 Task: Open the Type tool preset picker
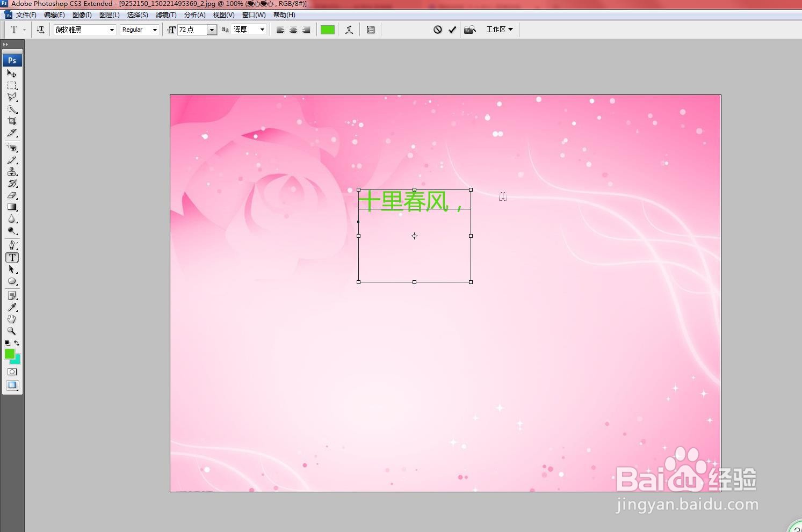(17, 30)
